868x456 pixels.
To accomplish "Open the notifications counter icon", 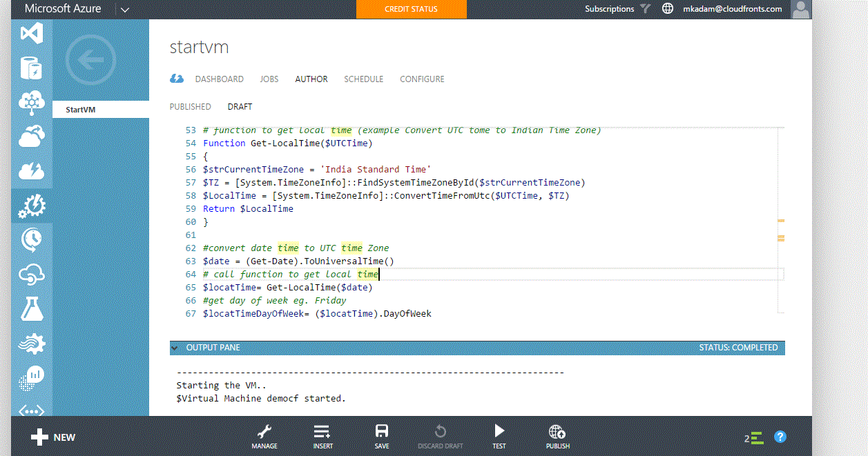I will pyautogui.click(x=753, y=437).
